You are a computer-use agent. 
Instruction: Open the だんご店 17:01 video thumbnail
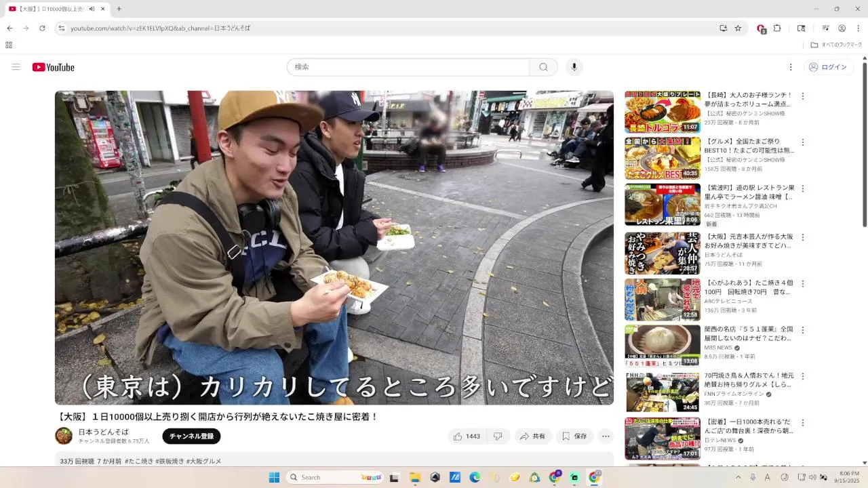tap(663, 438)
